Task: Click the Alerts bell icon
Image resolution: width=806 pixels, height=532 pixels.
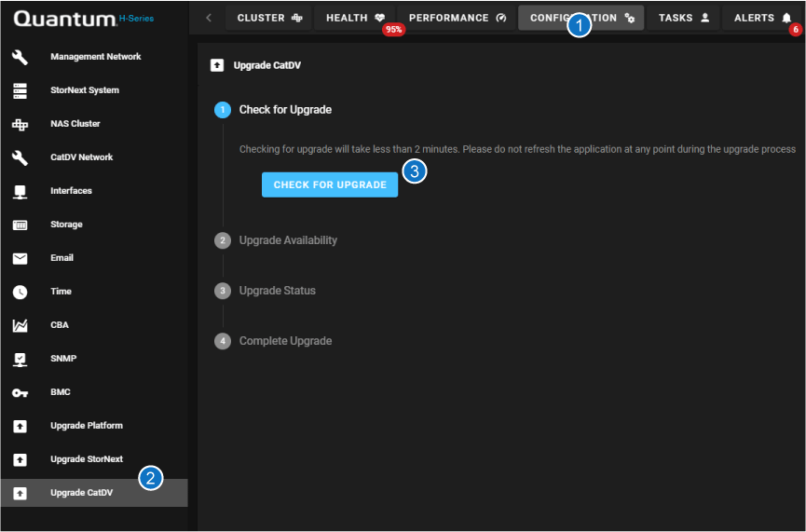Action: coord(786,18)
